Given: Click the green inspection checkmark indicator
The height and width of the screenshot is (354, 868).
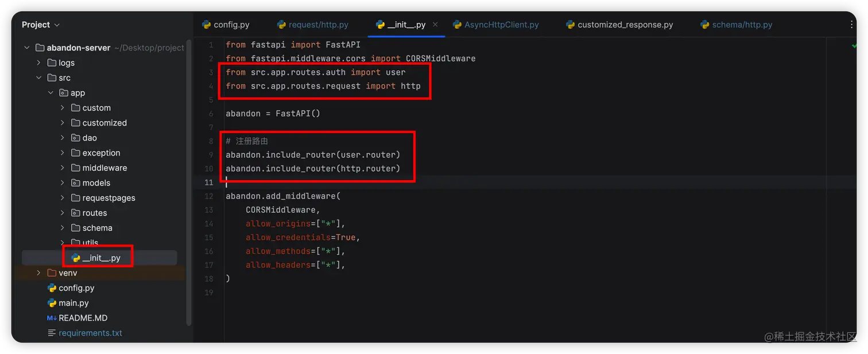Looking at the screenshot, I should tap(854, 45).
